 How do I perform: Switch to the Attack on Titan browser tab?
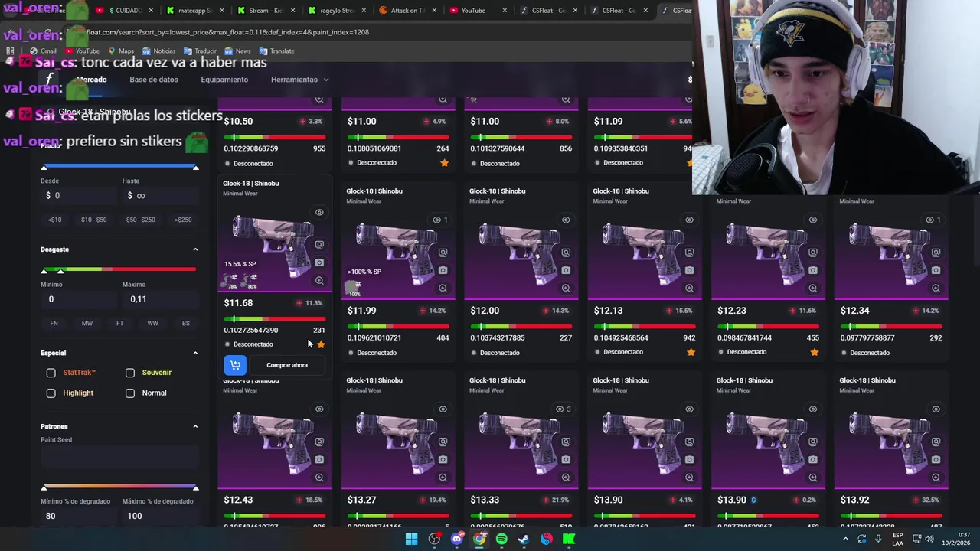(x=408, y=11)
